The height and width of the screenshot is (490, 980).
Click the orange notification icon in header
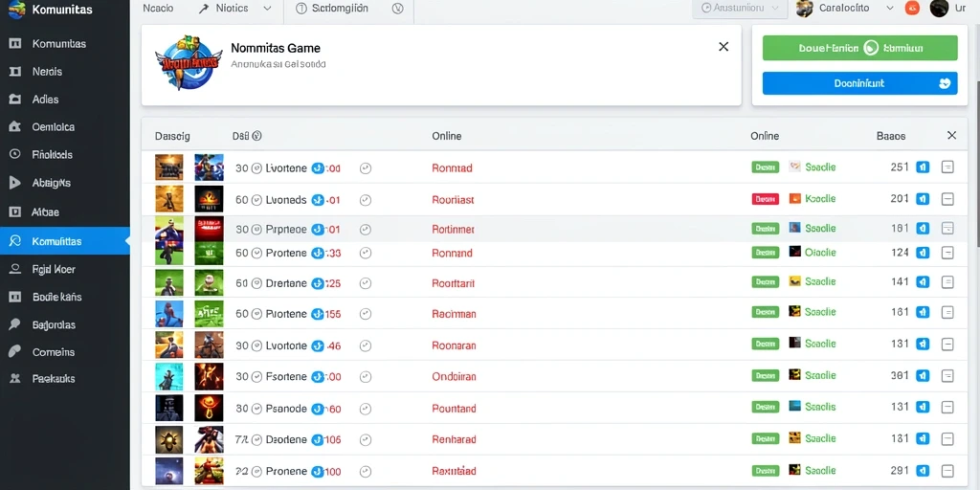coord(912,8)
